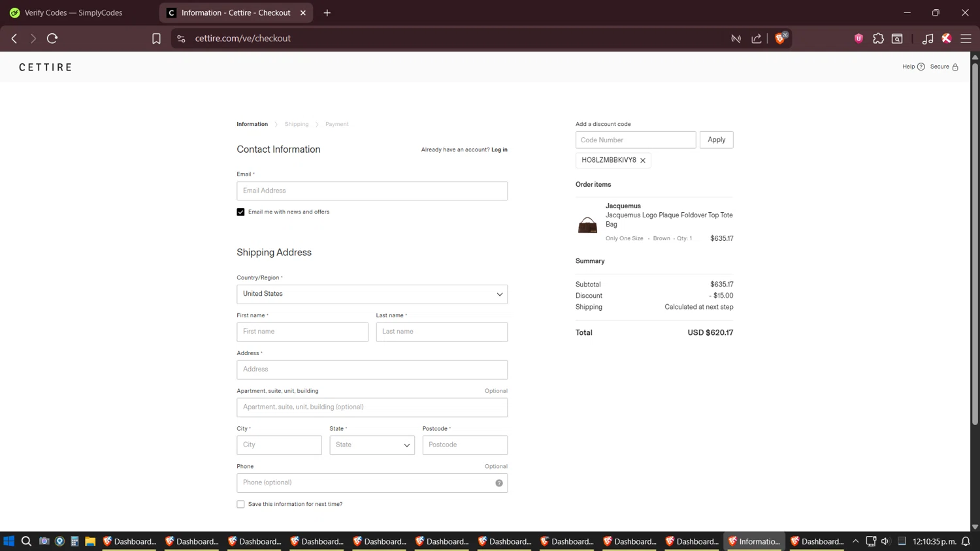
Task: Go to the Shipping breadcrumb step
Action: [x=296, y=124]
